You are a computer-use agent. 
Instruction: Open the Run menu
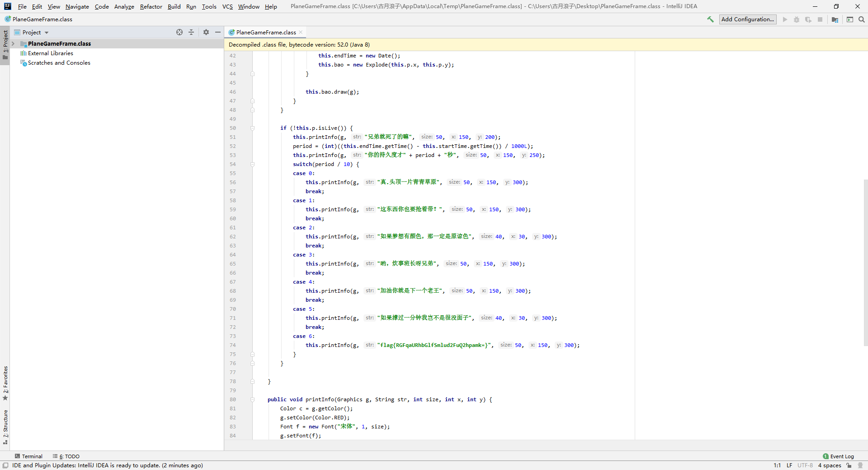click(x=191, y=6)
